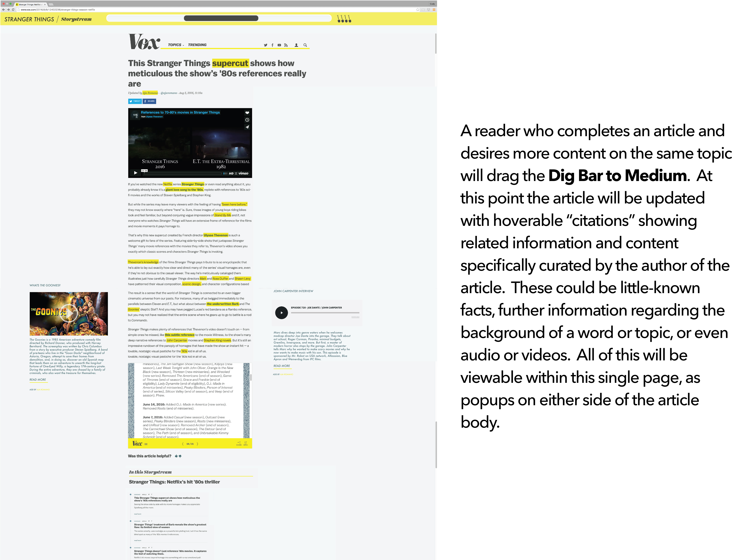Click the Twitter icon in Vox header
Viewport: 732px width, 560px height.
pyautogui.click(x=266, y=45)
